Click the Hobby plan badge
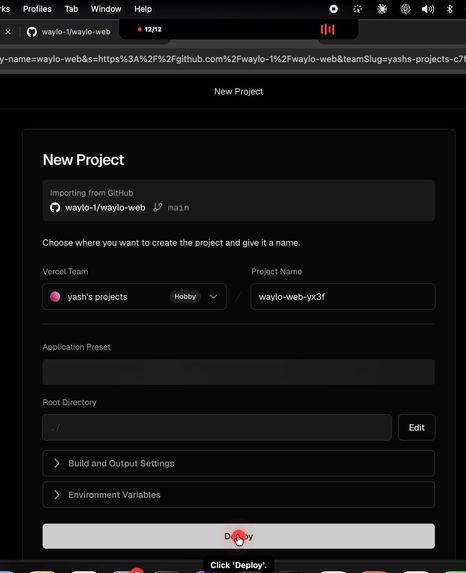The width and height of the screenshot is (466, 573). [x=185, y=296]
